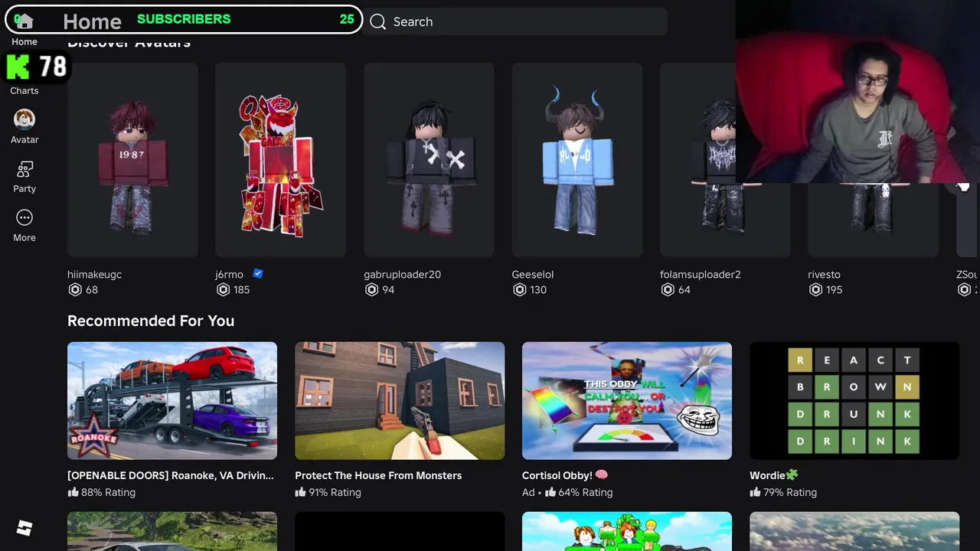Image resolution: width=980 pixels, height=551 pixels.
Task: Select the hiimakeugc avatar thumbnail
Action: 132,160
